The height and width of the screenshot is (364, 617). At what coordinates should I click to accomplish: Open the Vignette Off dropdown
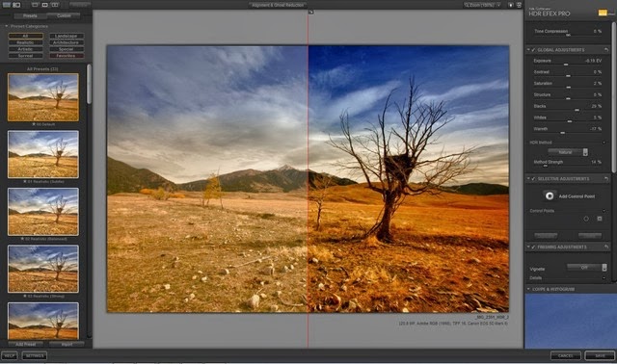(x=587, y=268)
